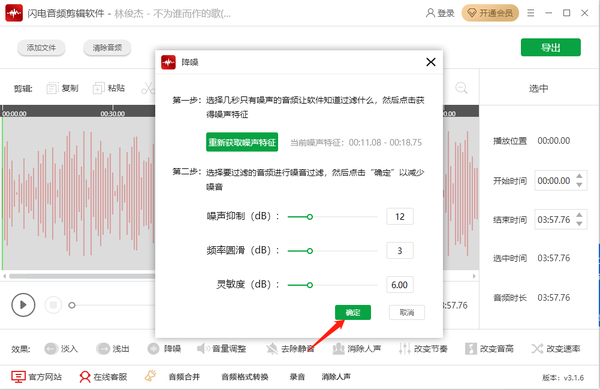The image size is (600, 390).
Task: Play the audio with the play button
Action: 23,305
